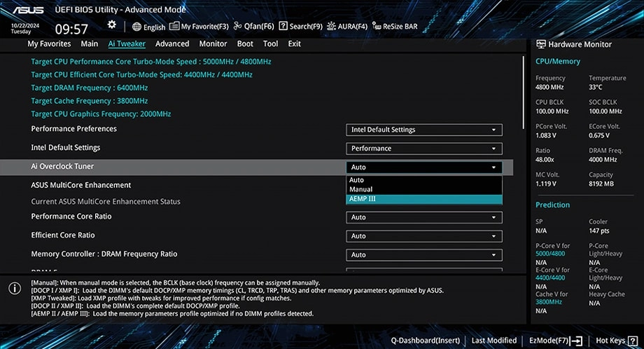This screenshot has height=349, width=644.
Task: Click the 5000/4800 P-Core prediction value
Action: [550, 254]
